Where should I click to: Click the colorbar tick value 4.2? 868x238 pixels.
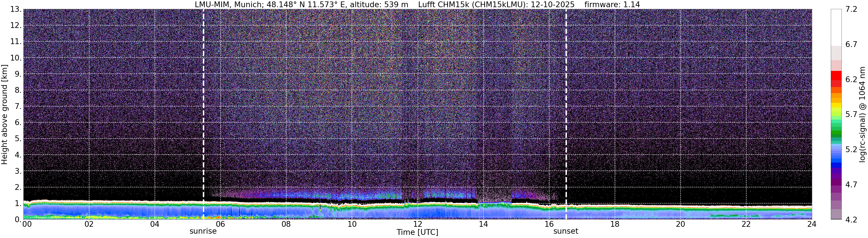tap(851, 220)
